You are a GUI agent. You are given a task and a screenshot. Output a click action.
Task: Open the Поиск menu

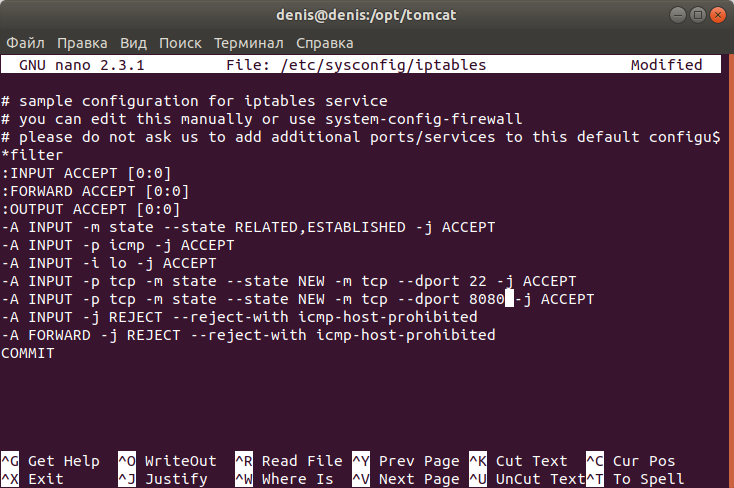[x=180, y=43]
